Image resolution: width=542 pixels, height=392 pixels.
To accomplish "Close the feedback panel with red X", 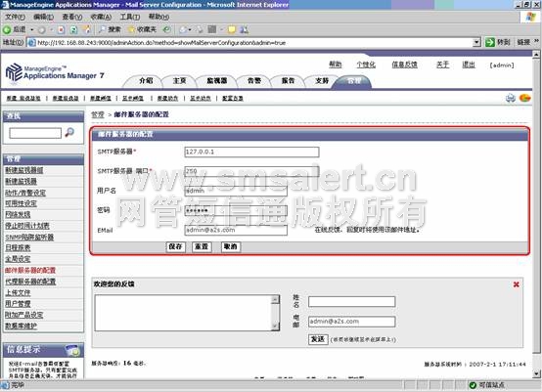I will pyautogui.click(x=517, y=284).
